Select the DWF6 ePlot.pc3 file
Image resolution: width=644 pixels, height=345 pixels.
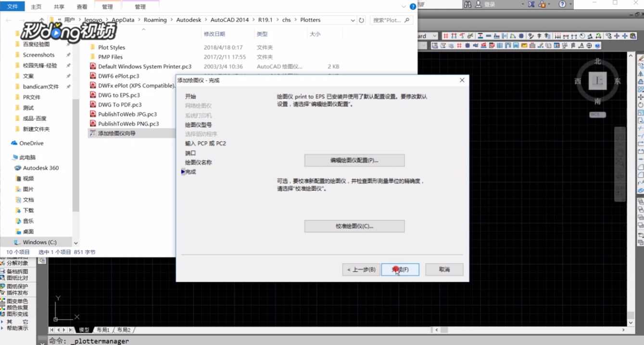pyautogui.click(x=119, y=76)
